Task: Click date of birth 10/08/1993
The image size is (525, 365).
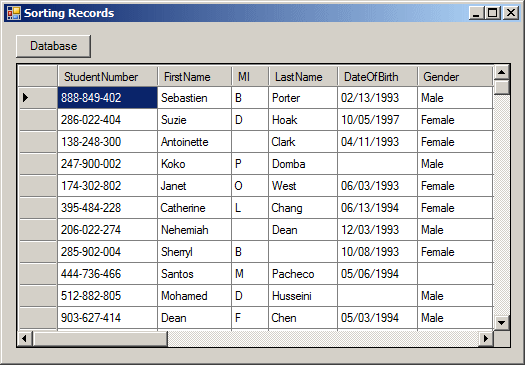Action: tap(378, 252)
